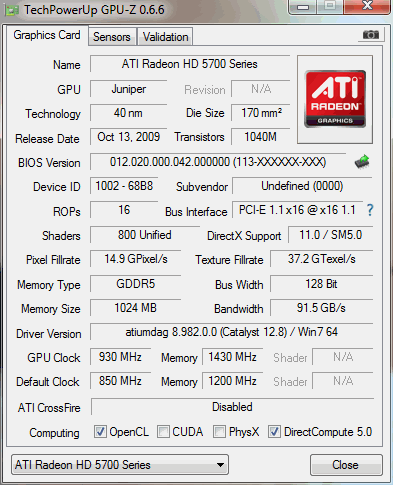Toggle the CUDA checkbox
The width and height of the screenshot is (393, 485).
point(163,432)
